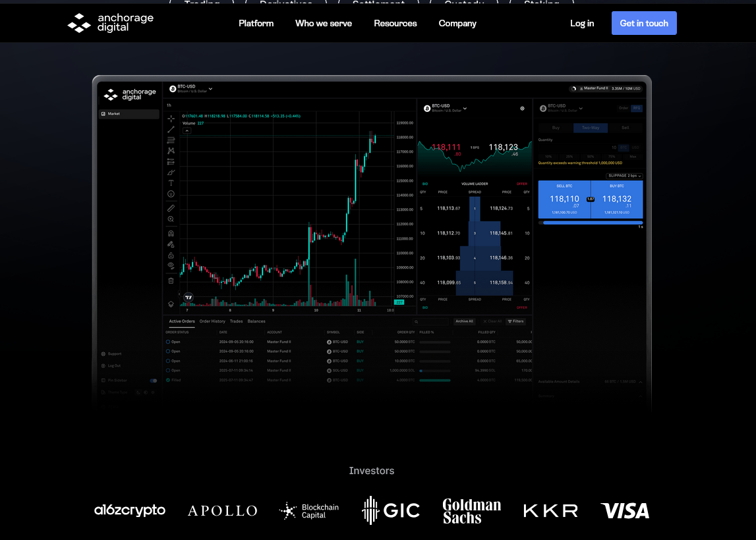This screenshot has height=540, width=756.
Task: Click the BUY BTC 118,132 button
Action: 617,200
